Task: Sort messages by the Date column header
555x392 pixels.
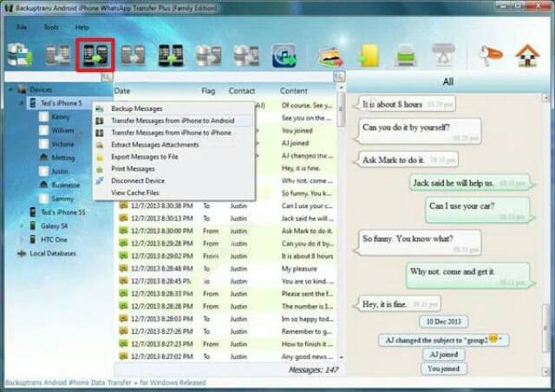Action: click(x=122, y=90)
